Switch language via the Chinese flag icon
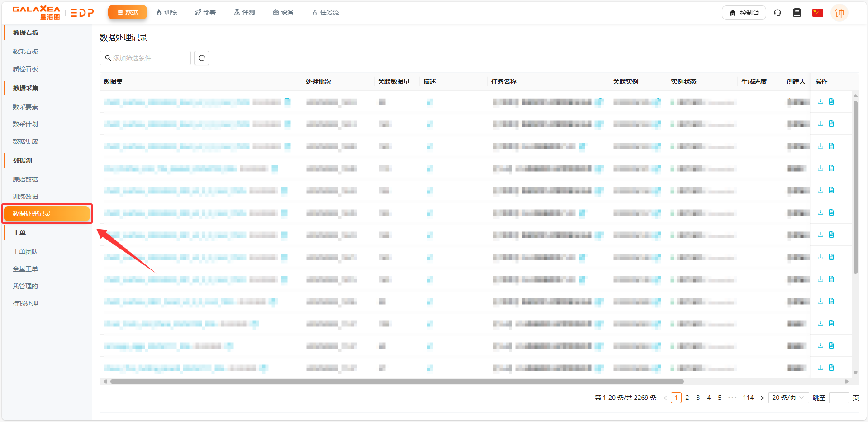This screenshot has height=422, width=868. pos(817,13)
